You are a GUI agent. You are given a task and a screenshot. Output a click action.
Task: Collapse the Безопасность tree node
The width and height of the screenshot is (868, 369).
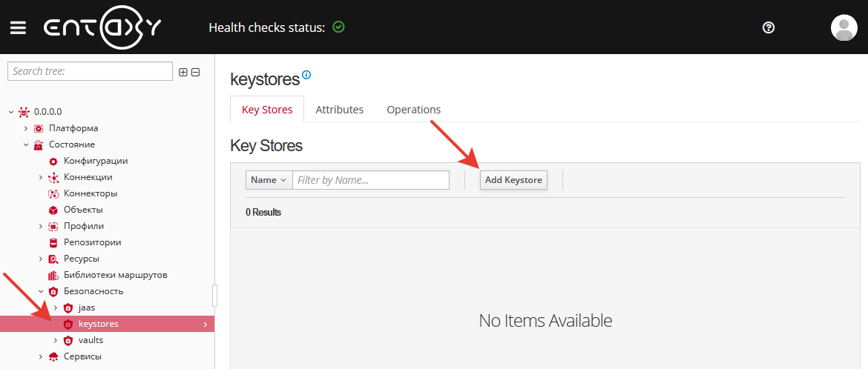click(40, 291)
